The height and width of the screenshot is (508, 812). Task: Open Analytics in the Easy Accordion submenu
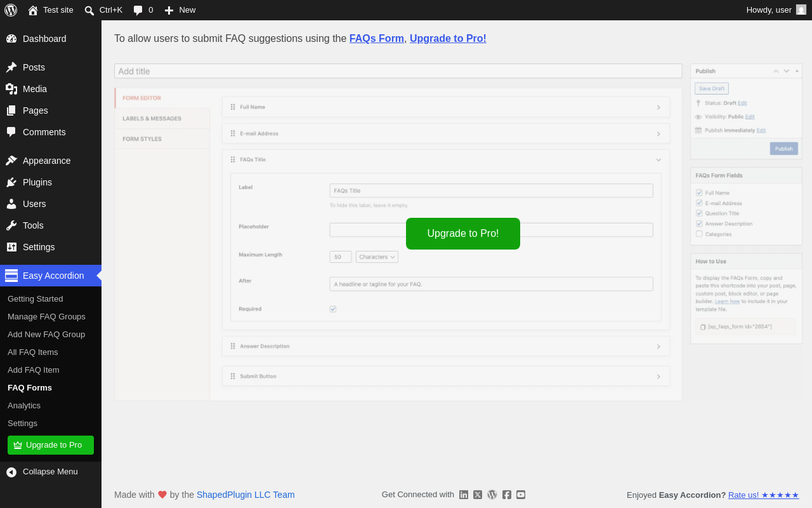(24, 406)
